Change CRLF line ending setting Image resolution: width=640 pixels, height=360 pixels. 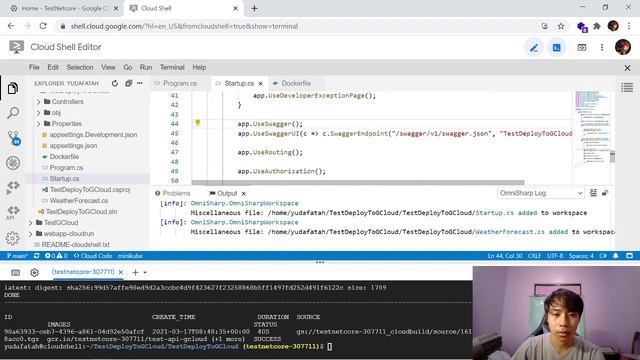(x=534, y=256)
